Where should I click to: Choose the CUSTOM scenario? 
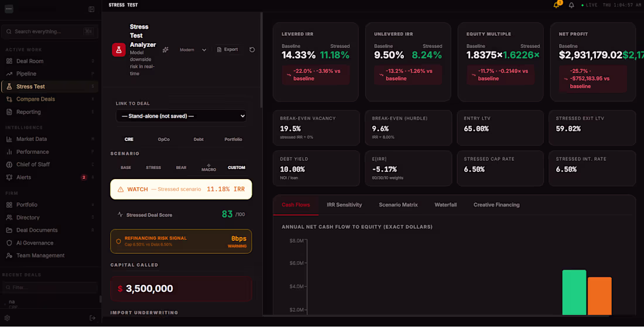[x=237, y=167]
